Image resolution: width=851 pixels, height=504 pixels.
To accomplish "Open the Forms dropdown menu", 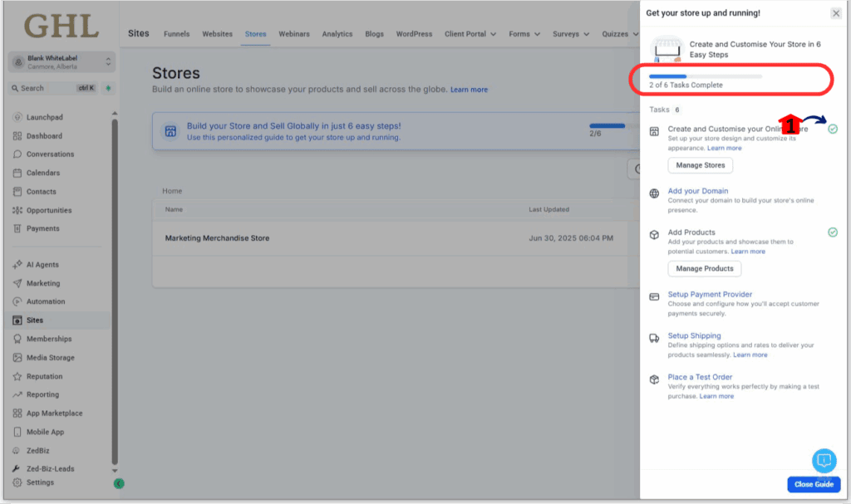I will (x=524, y=34).
